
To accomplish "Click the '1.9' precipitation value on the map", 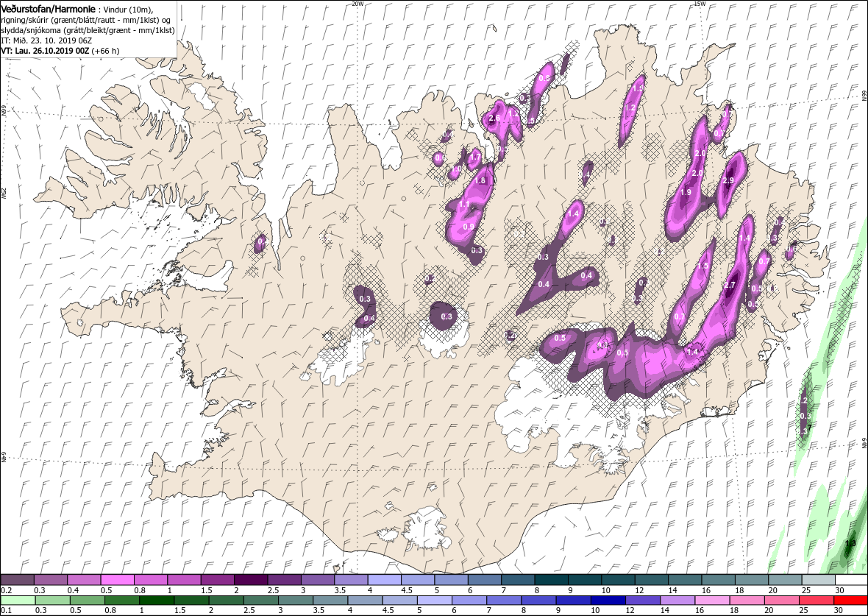I will pos(686,192).
